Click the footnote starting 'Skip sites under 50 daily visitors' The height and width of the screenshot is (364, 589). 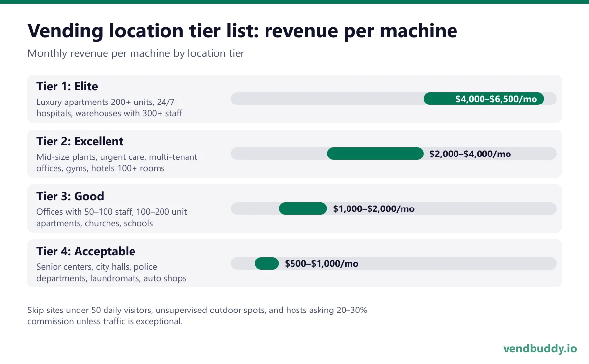[197, 316]
